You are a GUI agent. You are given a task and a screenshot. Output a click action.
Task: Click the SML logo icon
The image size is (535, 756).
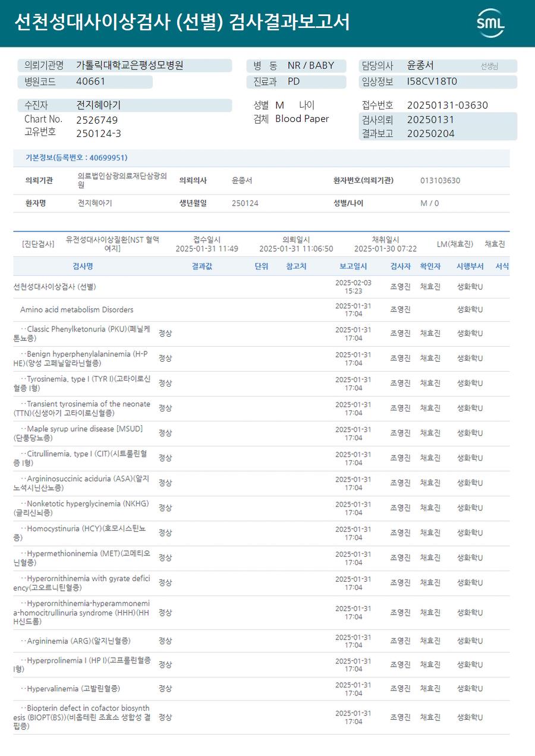pyautogui.click(x=490, y=23)
